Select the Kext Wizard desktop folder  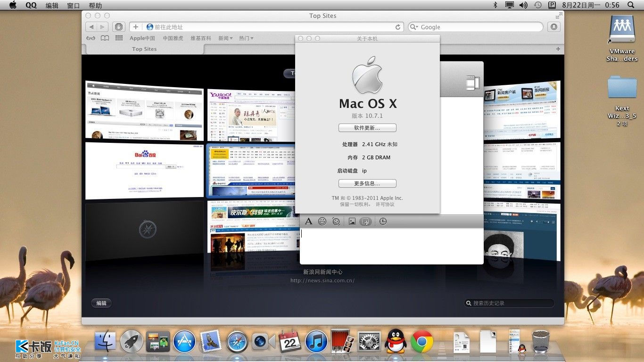622,100
